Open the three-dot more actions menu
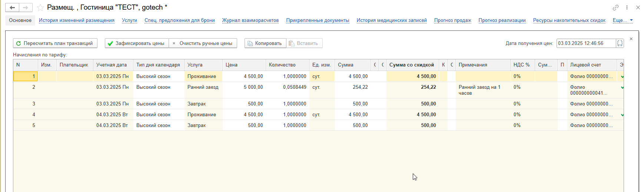The width and height of the screenshot is (644, 192). (627, 7)
